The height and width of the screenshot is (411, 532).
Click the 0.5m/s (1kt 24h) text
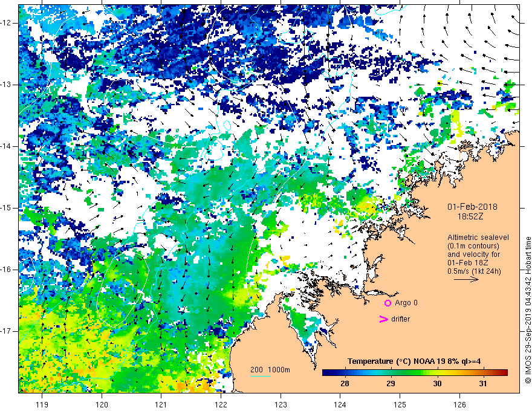tap(474, 271)
